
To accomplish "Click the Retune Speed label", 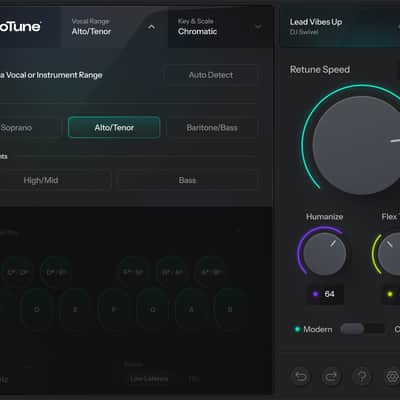I will pyautogui.click(x=320, y=69).
